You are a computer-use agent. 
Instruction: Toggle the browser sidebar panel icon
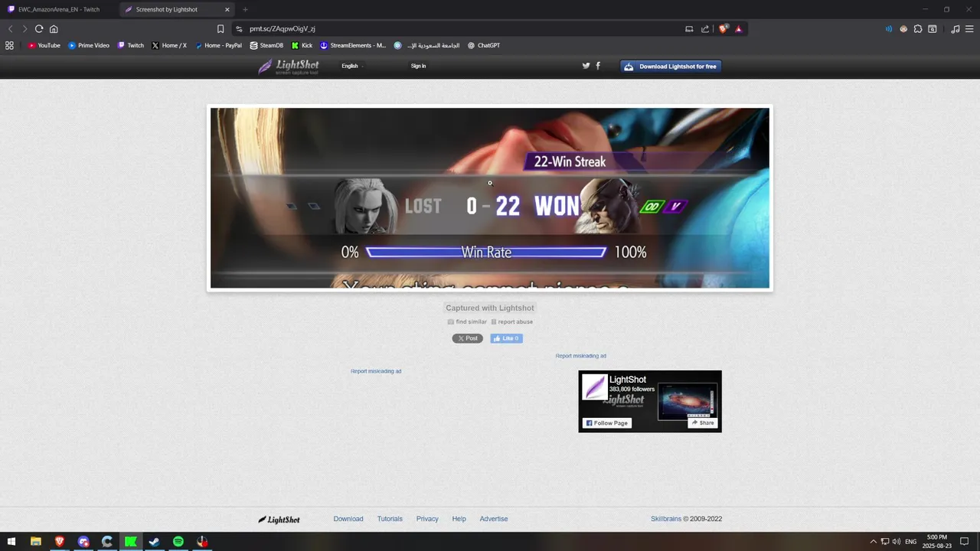tap(933, 29)
